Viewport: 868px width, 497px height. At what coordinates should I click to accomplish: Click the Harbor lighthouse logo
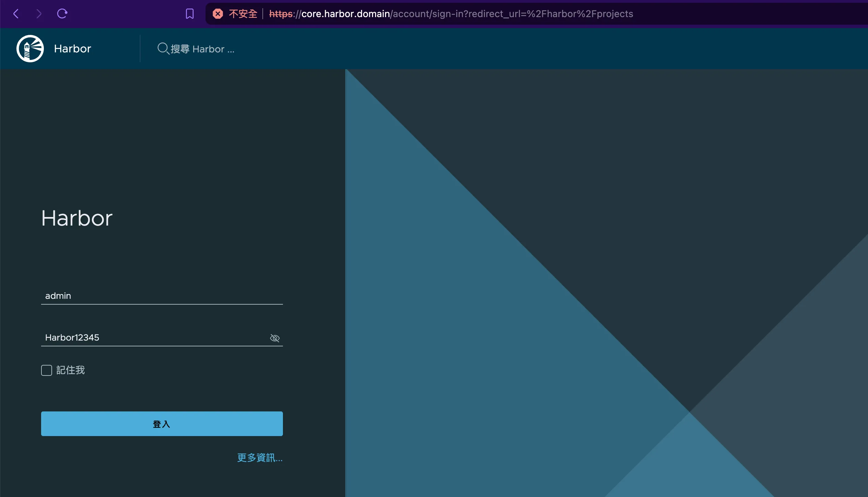pos(30,49)
